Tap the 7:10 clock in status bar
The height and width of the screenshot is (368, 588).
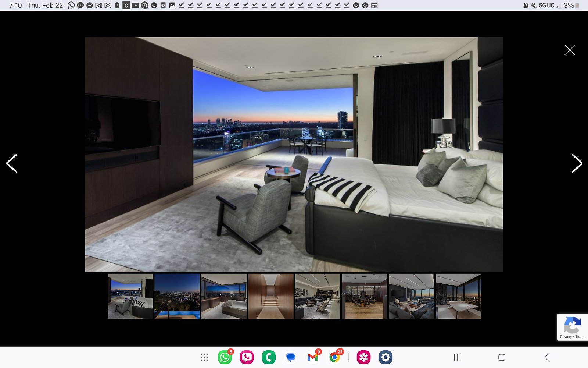coord(15,6)
